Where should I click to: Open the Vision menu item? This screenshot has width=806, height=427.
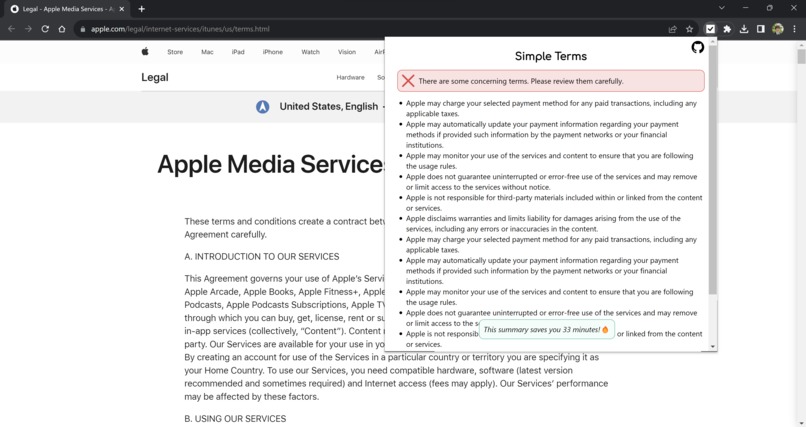[347, 52]
